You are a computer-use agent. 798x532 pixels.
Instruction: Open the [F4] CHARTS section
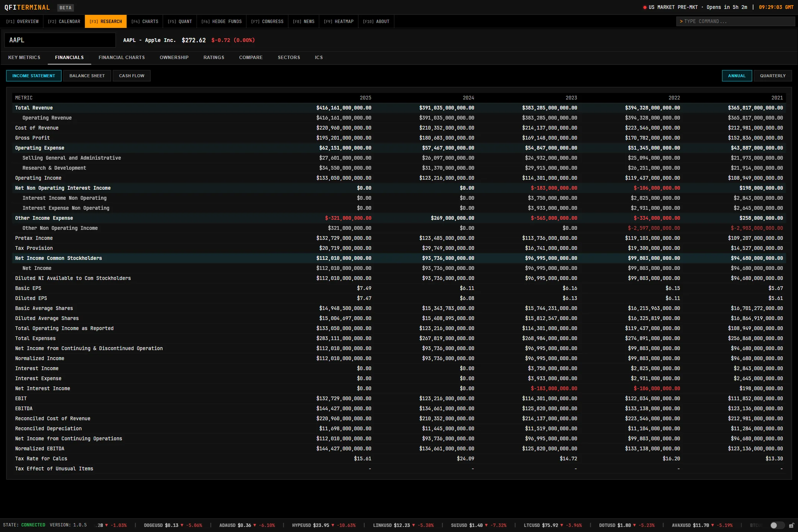(145, 21)
